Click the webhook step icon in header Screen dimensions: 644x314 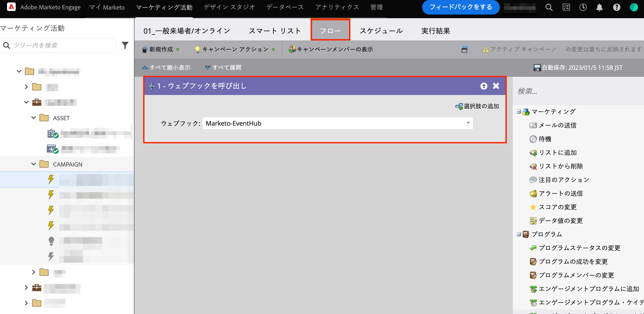(151, 86)
